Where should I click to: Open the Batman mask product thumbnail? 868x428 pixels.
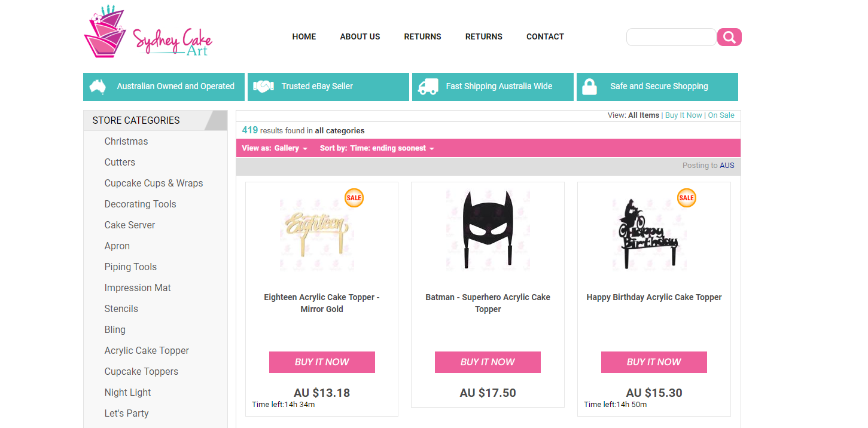488,230
